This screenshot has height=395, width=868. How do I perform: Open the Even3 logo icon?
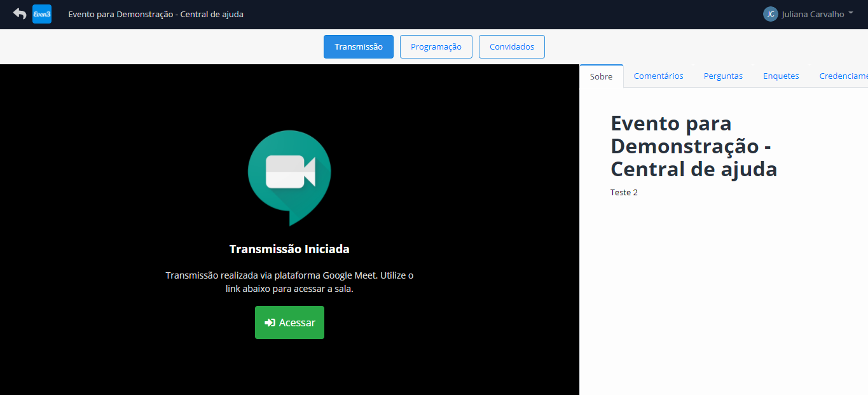pyautogui.click(x=42, y=14)
